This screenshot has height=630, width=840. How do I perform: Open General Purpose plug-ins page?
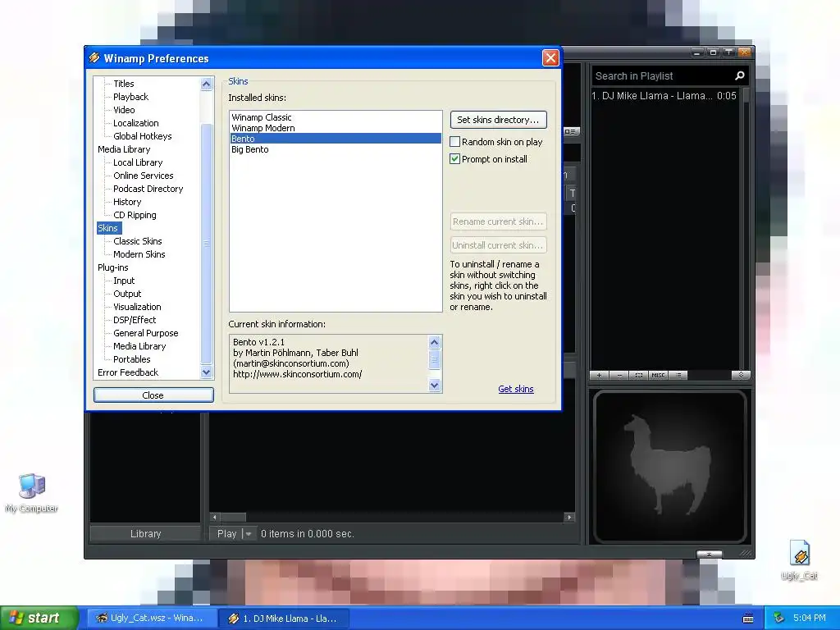click(146, 333)
